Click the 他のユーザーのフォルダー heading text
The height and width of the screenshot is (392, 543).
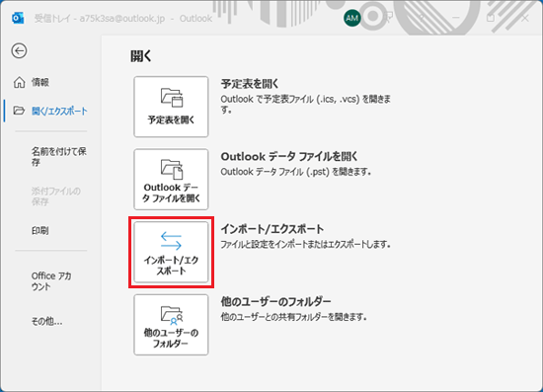tap(275, 302)
